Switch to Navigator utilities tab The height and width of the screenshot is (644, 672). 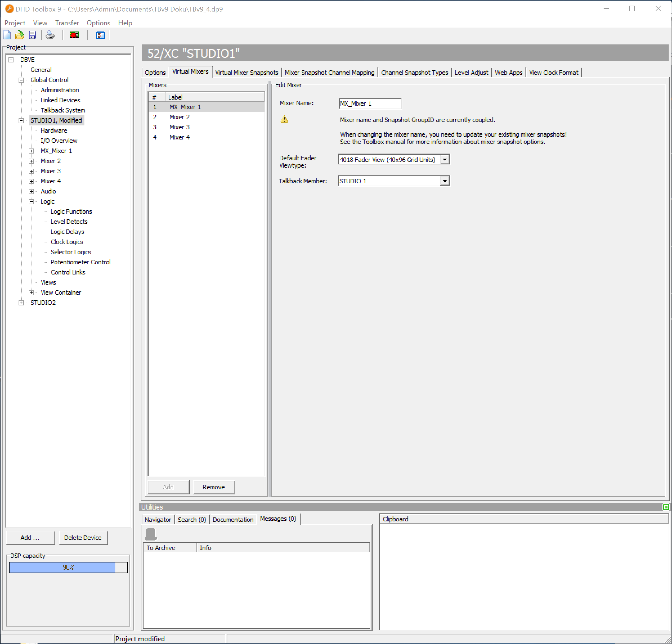(x=158, y=520)
